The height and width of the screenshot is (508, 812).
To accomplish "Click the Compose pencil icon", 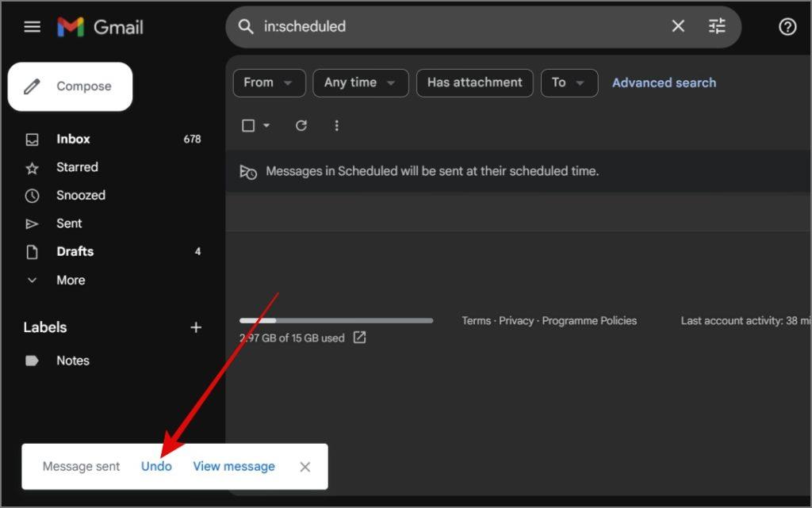I will (x=32, y=87).
